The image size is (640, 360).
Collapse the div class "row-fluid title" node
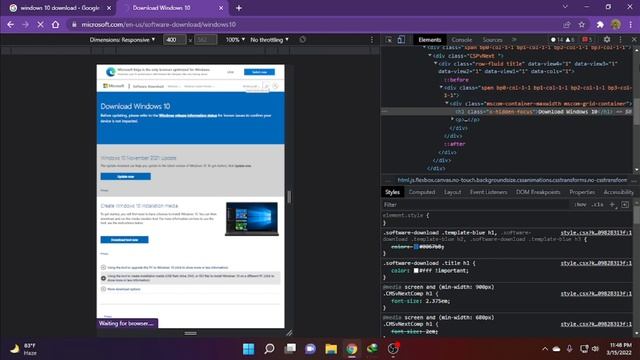(436, 64)
